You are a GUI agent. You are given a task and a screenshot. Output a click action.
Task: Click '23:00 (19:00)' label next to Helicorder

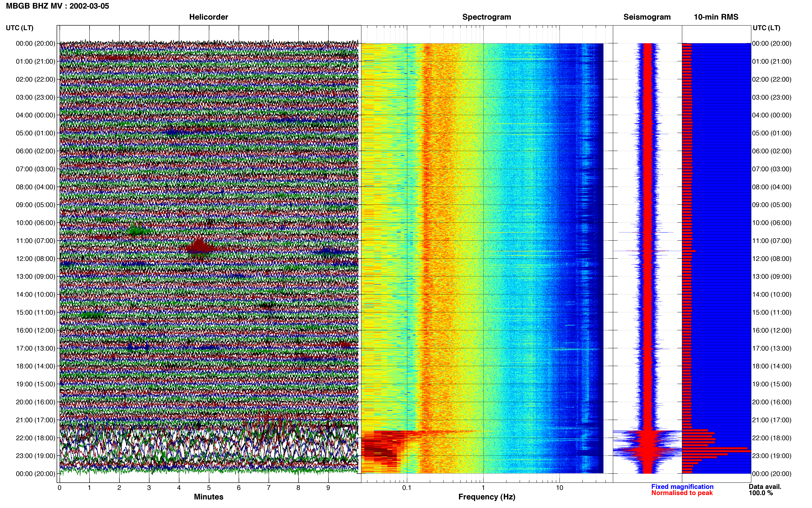click(x=36, y=456)
